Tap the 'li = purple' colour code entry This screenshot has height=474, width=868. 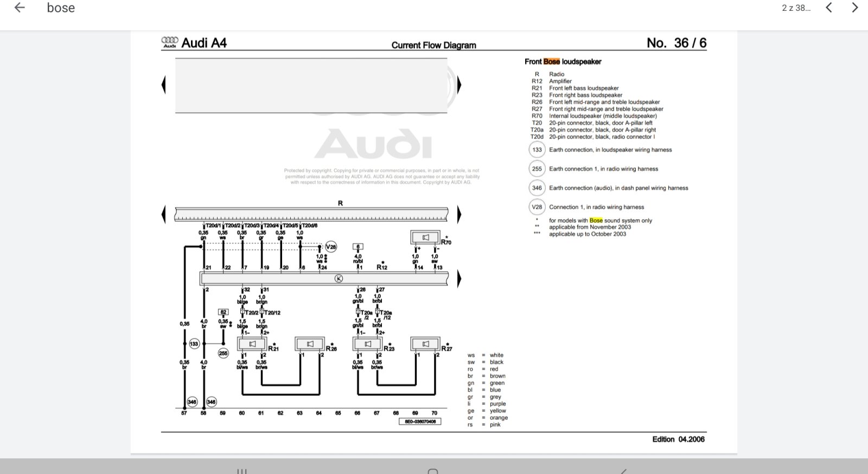[x=487, y=404]
